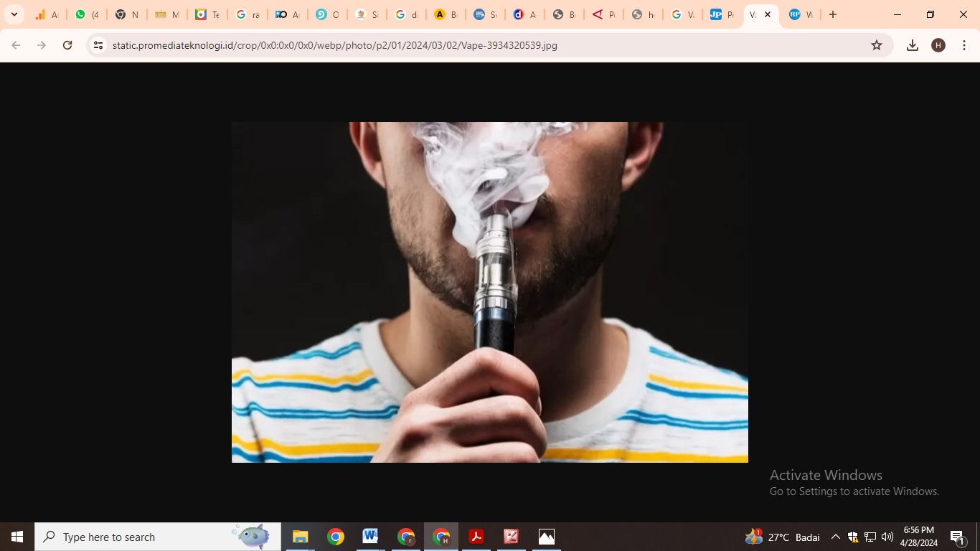Viewport: 980px width, 551px height.
Task: Switch to the Google 'ra' tab
Action: (248, 14)
